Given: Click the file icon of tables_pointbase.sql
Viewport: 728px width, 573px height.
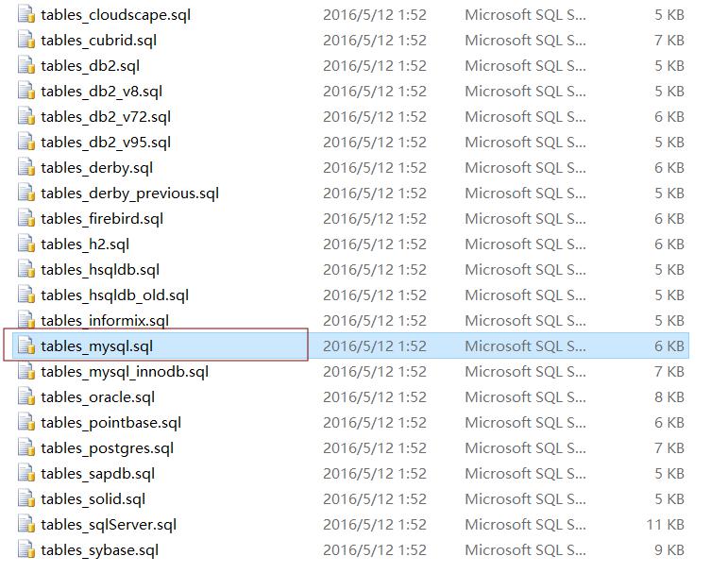Looking at the screenshot, I should [x=26, y=423].
